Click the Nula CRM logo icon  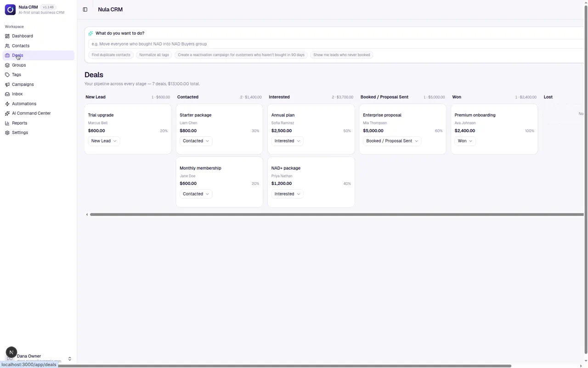tap(10, 10)
